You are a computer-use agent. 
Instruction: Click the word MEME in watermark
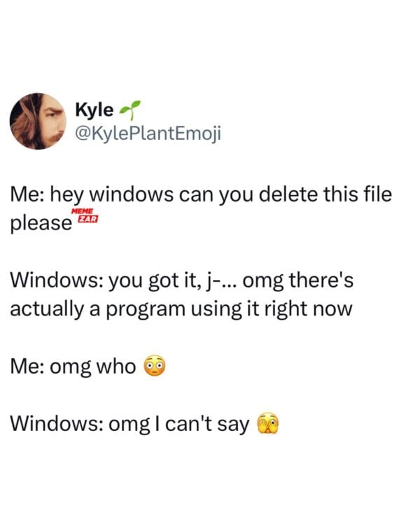(83, 211)
